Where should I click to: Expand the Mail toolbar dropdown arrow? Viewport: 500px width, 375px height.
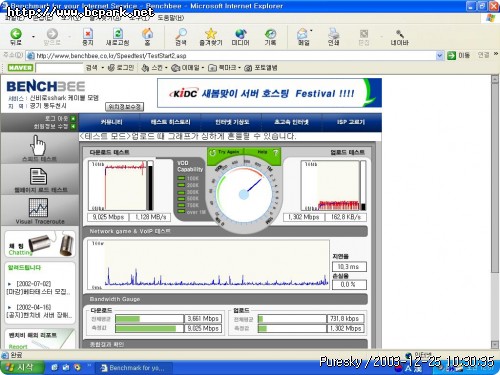tap(311, 31)
